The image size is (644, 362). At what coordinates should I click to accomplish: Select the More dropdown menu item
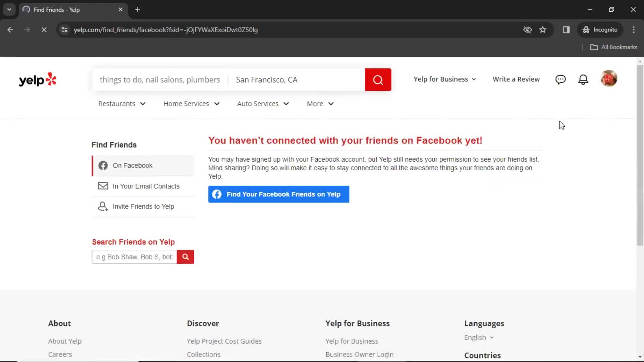tap(319, 104)
